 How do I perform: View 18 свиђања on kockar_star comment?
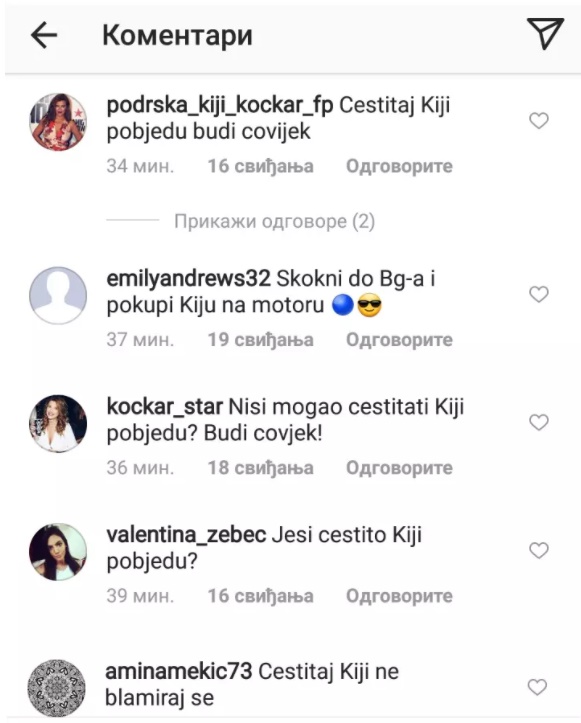(261, 468)
